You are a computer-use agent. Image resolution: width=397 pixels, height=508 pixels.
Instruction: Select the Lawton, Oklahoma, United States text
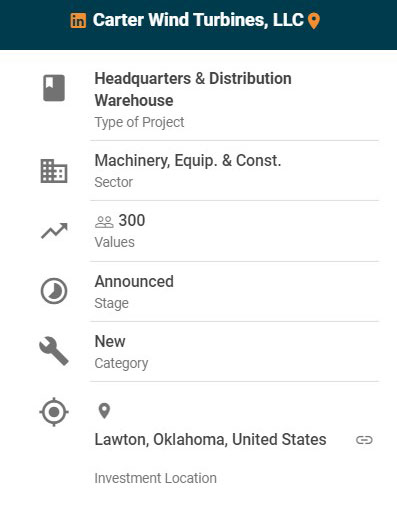tap(210, 439)
